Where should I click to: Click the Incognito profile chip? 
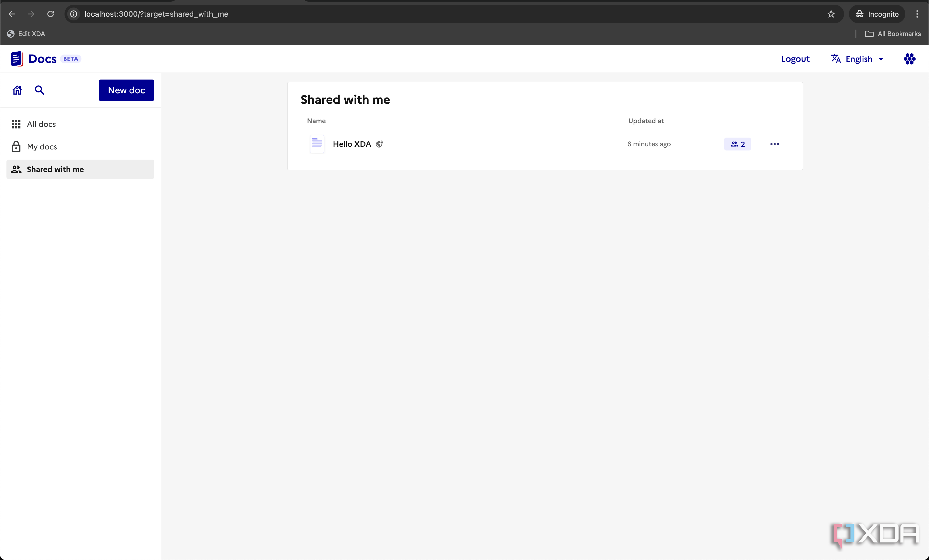[x=877, y=14]
